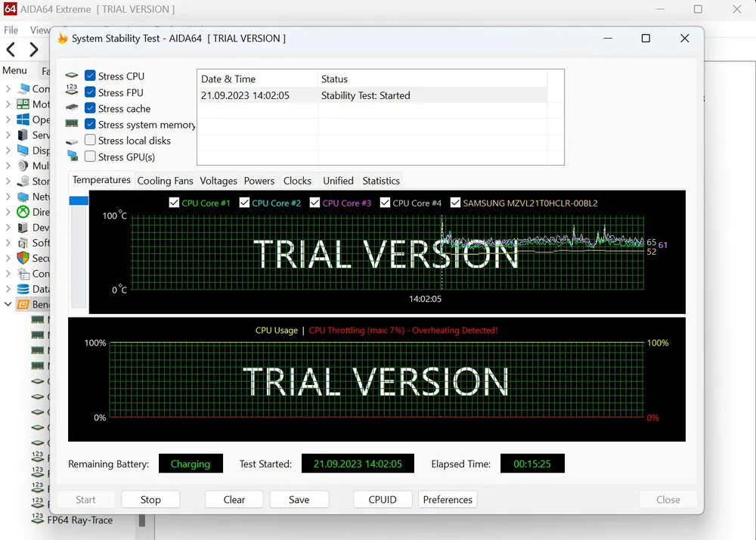Screen dimensions: 756x540
Task: Select the Network icon in the tree
Action: 23,197
